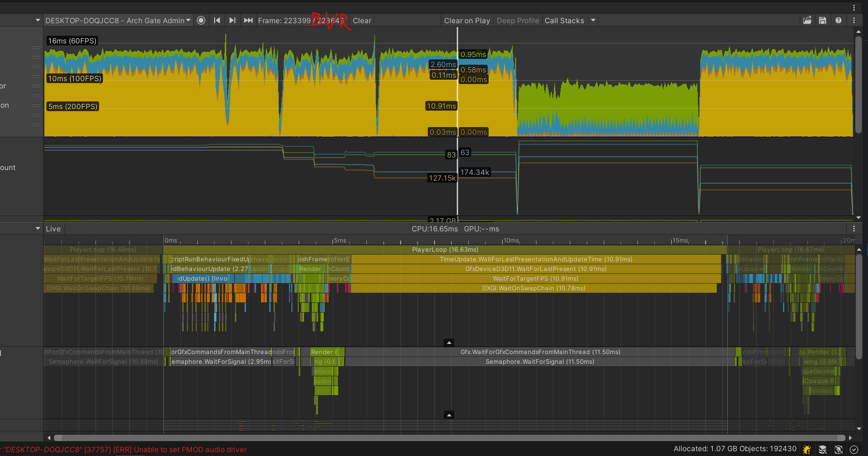The image size is (868, 456).
Task: Click the crossed-out cache server icon in status bar
Action: [822, 449]
